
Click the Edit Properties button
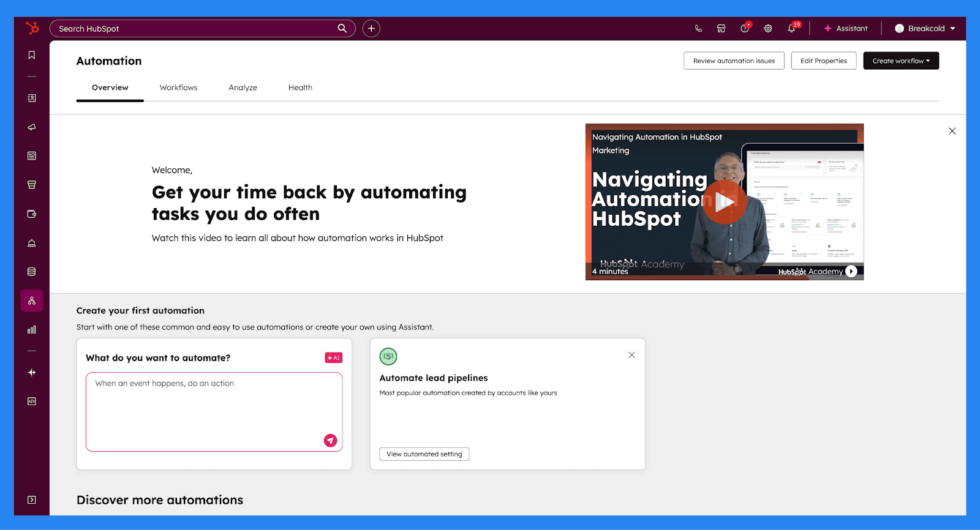pyautogui.click(x=824, y=61)
